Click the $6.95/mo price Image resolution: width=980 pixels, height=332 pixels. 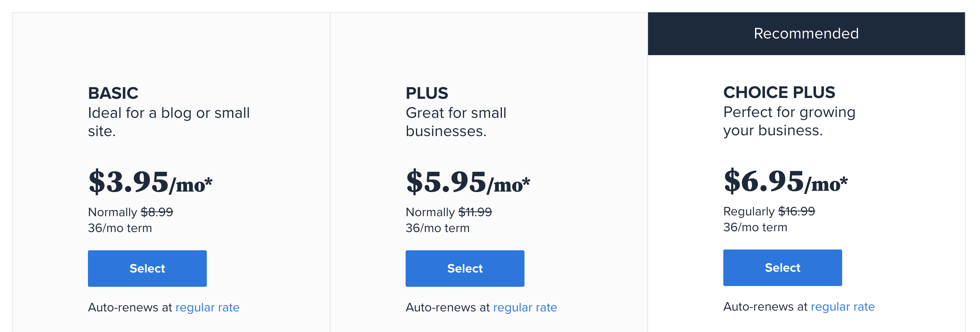(786, 181)
